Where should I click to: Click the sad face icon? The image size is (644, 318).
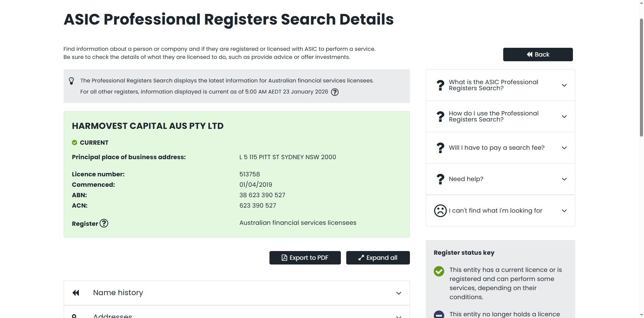point(440,211)
